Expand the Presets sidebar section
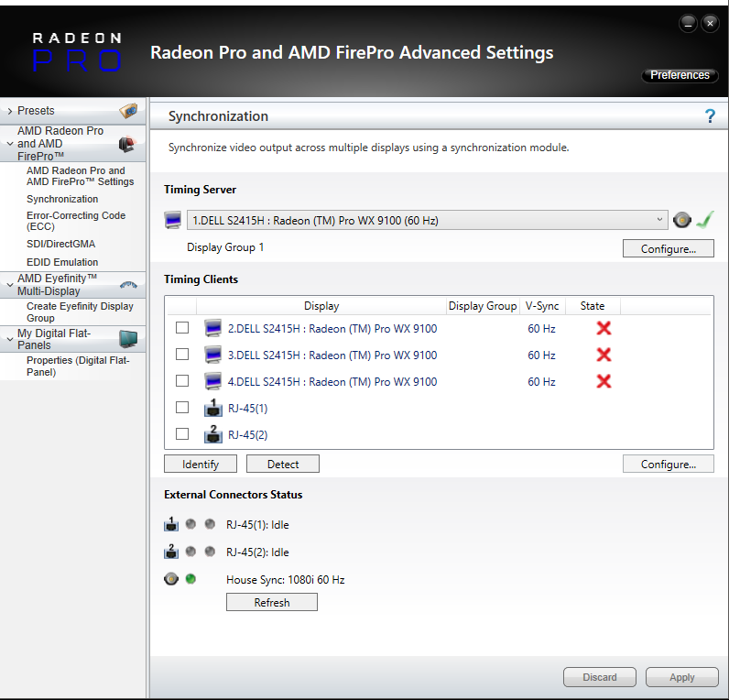Viewport: 729px width, 700px height. [9, 111]
